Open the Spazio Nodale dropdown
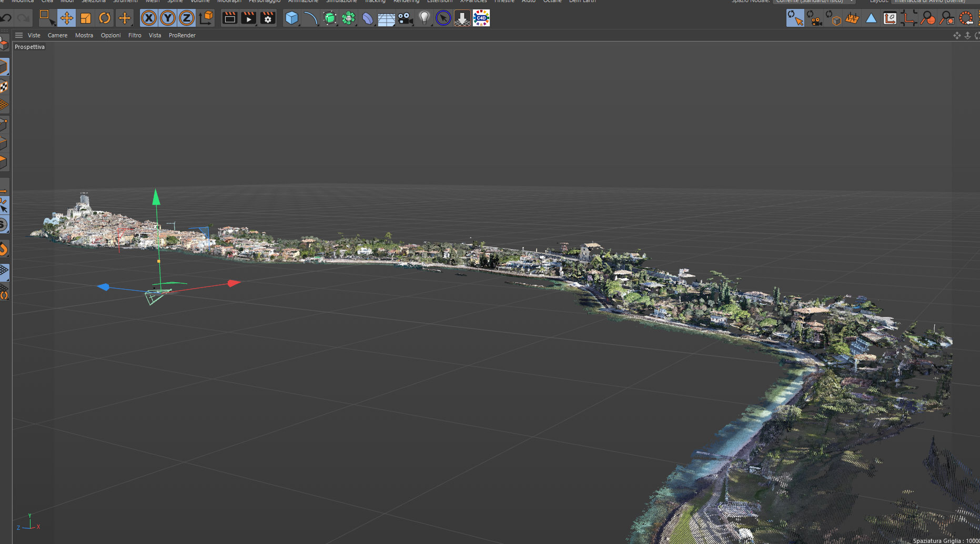 pyautogui.click(x=814, y=2)
